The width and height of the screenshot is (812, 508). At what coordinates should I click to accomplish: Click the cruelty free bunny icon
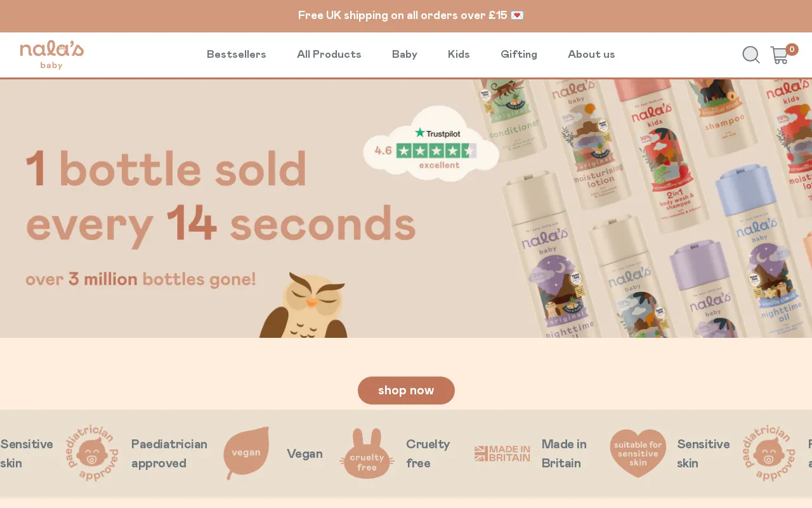pos(367,453)
